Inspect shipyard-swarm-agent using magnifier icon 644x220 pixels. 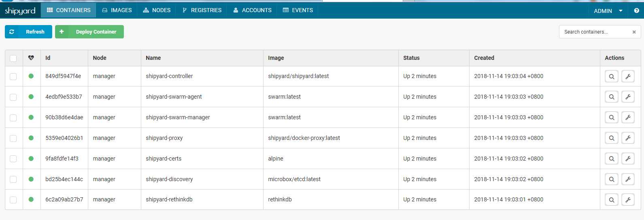point(612,97)
